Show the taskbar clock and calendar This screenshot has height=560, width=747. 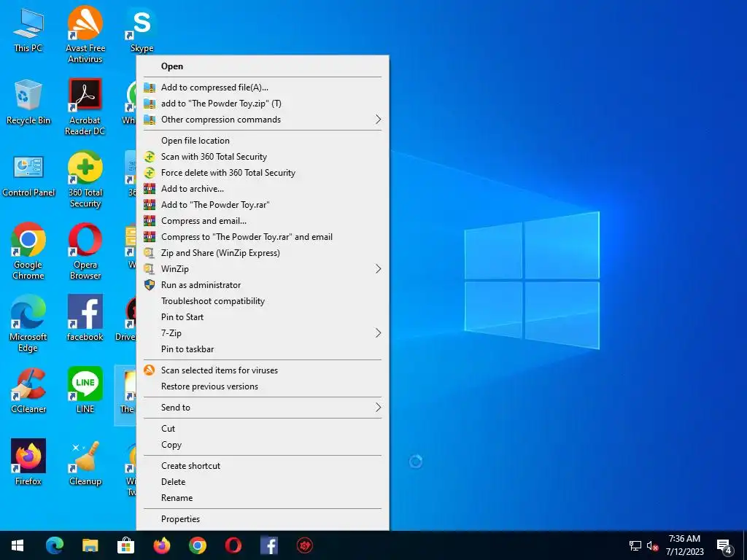684,545
